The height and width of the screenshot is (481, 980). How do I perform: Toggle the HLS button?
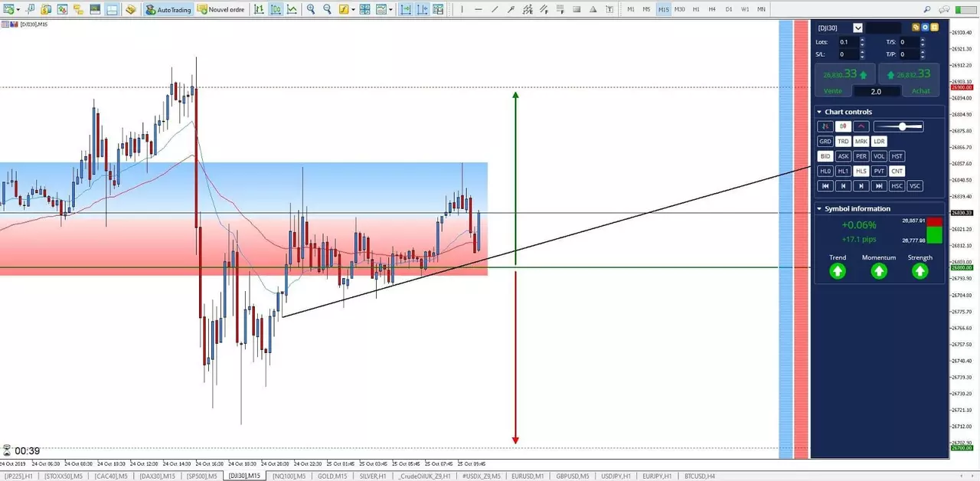861,172
